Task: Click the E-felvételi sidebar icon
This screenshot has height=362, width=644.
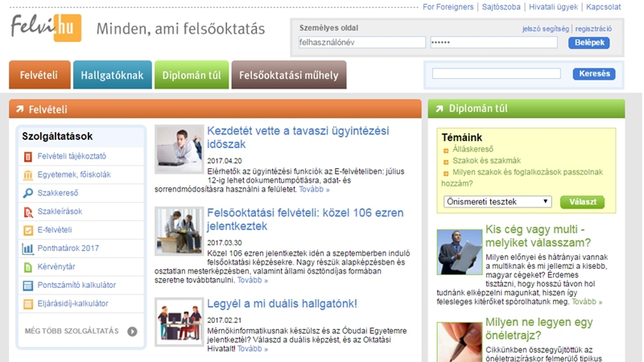Action: pos(28,231)
